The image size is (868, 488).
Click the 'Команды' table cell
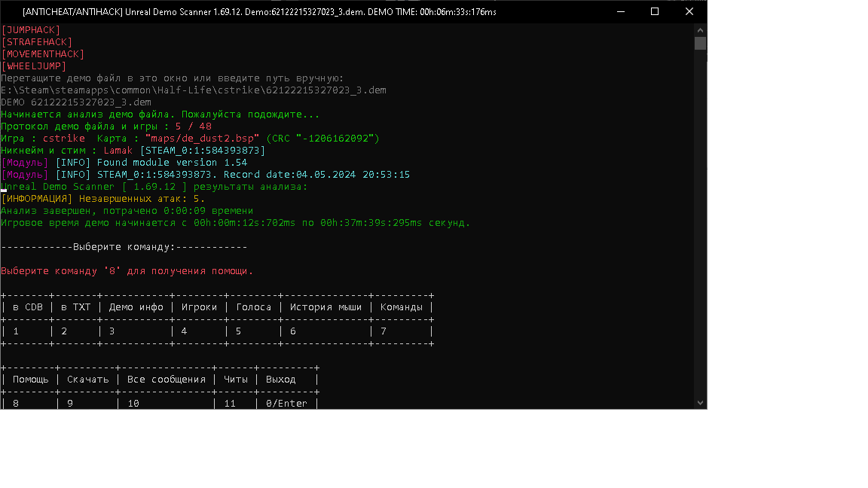click(x=402, y=307)
